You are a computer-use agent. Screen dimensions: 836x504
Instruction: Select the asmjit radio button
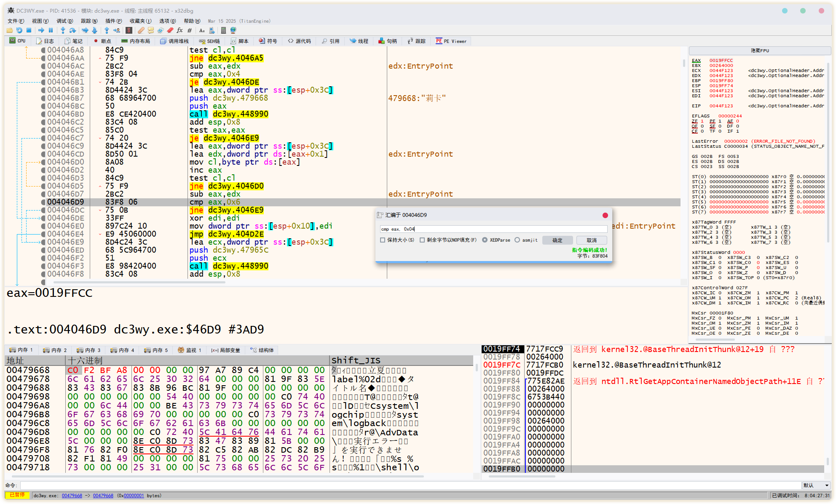[517, 240]
